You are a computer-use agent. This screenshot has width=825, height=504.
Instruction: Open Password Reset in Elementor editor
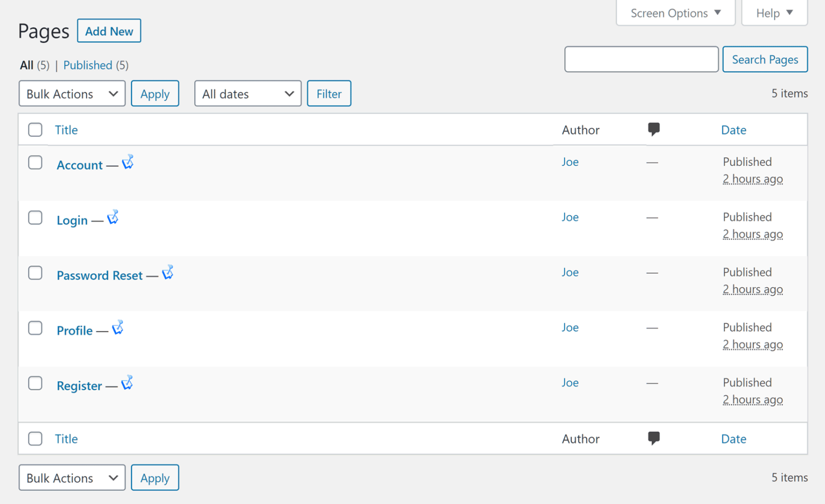click(x=168, y=272)
